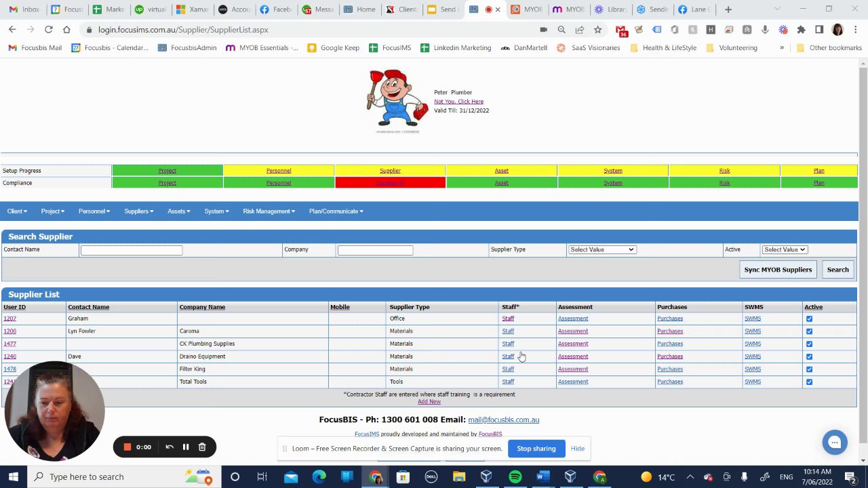Open Cortana circle icon in taskbar
The image size is (868, 488).
point(235,476)
